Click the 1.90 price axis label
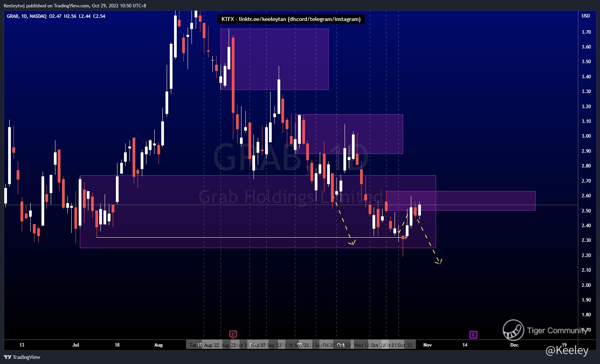Screen dimensions: 600x364 coord(586,300)
